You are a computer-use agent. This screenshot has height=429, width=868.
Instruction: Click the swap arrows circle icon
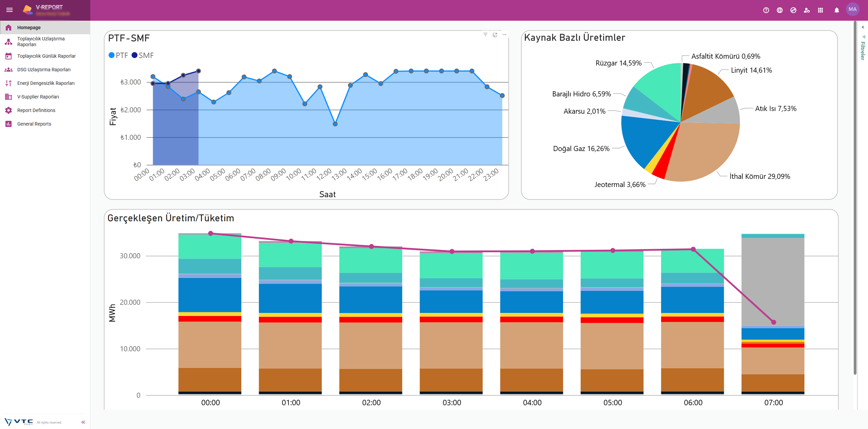(x=793, y=10)
